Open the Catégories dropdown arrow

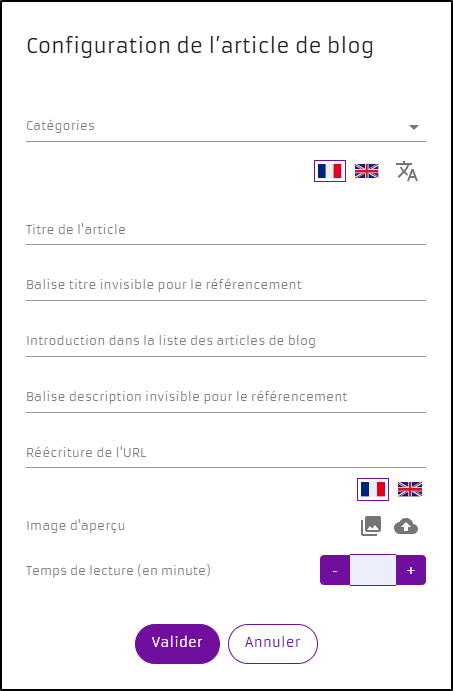pos(413,127)
